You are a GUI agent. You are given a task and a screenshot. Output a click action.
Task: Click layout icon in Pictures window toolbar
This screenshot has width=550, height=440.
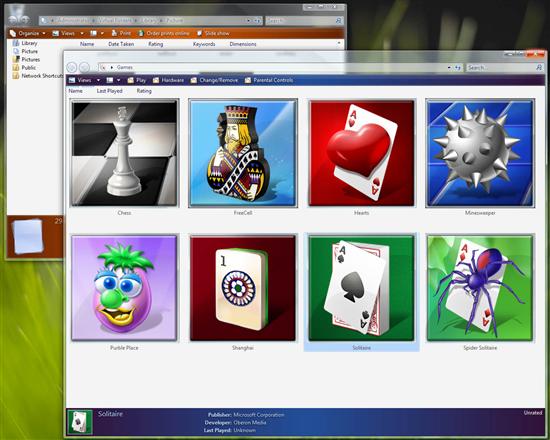click(x=93, y=33)
